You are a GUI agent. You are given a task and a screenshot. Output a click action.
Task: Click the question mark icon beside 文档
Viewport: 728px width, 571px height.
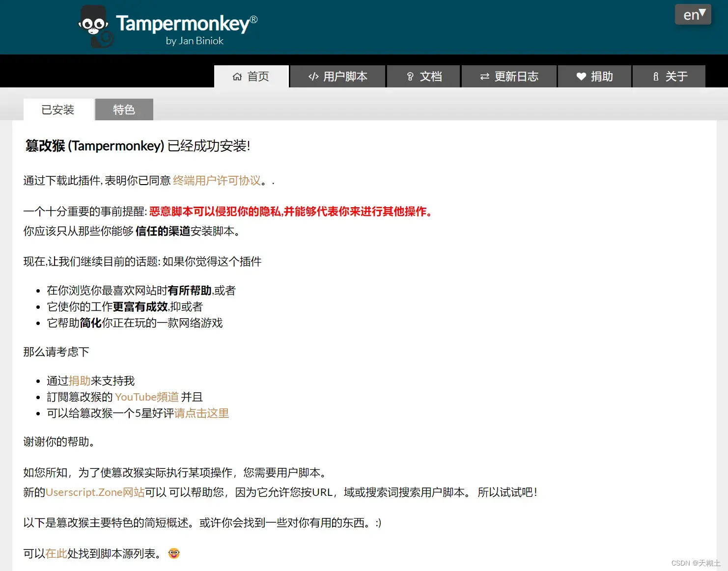(410, 77)
